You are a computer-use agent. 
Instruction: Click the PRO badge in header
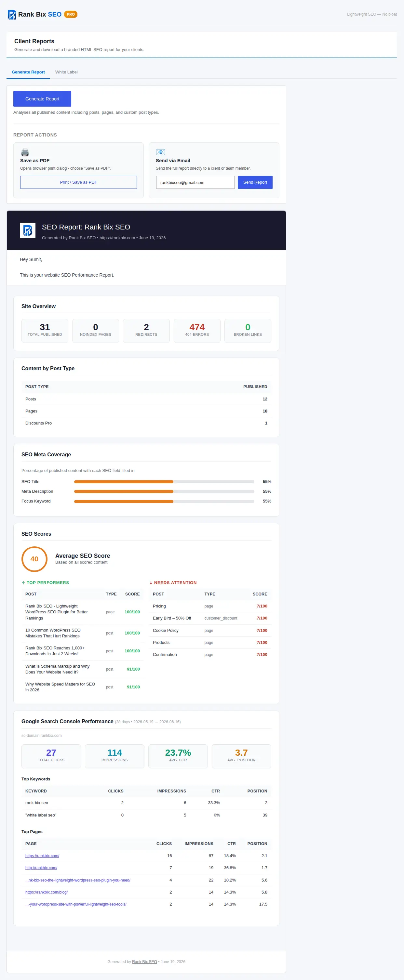coord(71,14)
